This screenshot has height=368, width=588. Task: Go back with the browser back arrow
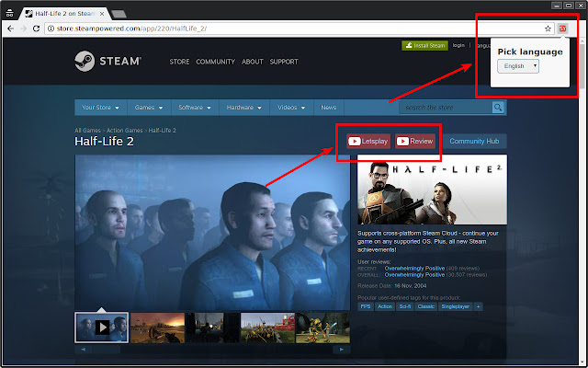coord(10,29)
